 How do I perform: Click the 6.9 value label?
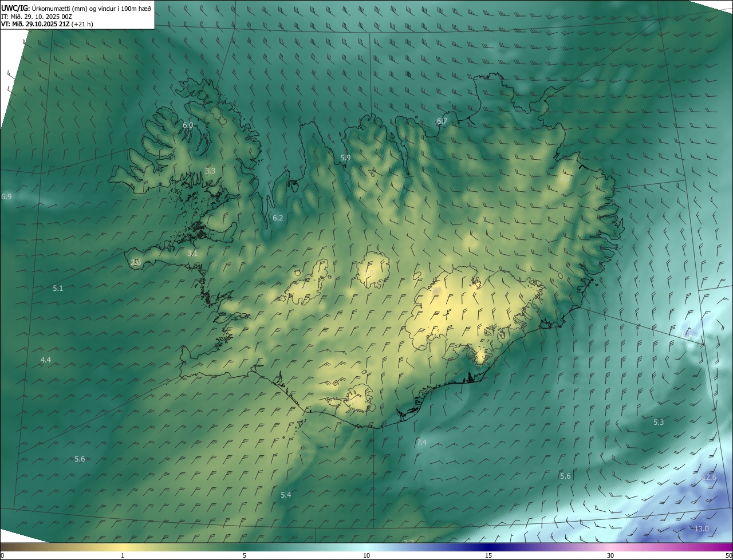pos(6,196)
